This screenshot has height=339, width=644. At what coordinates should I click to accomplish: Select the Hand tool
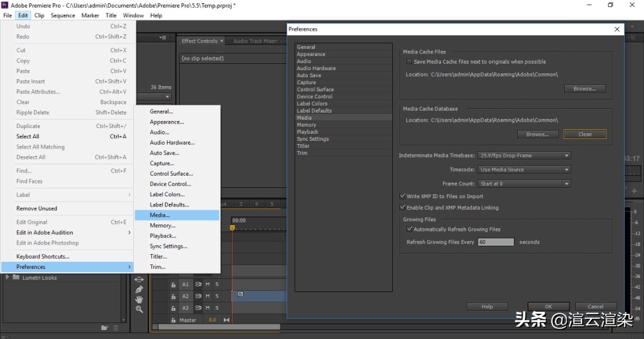click(139, 299)
